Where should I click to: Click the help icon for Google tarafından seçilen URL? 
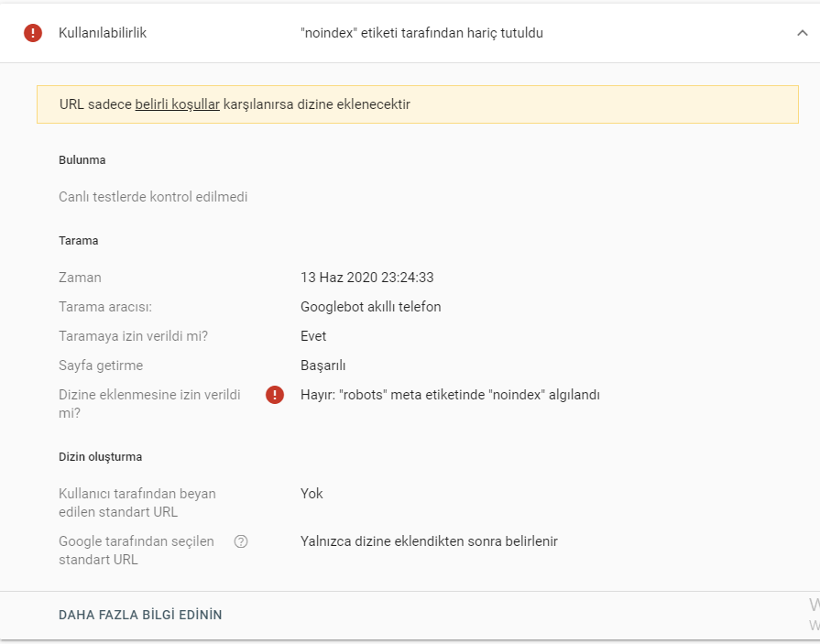point(241,541)
